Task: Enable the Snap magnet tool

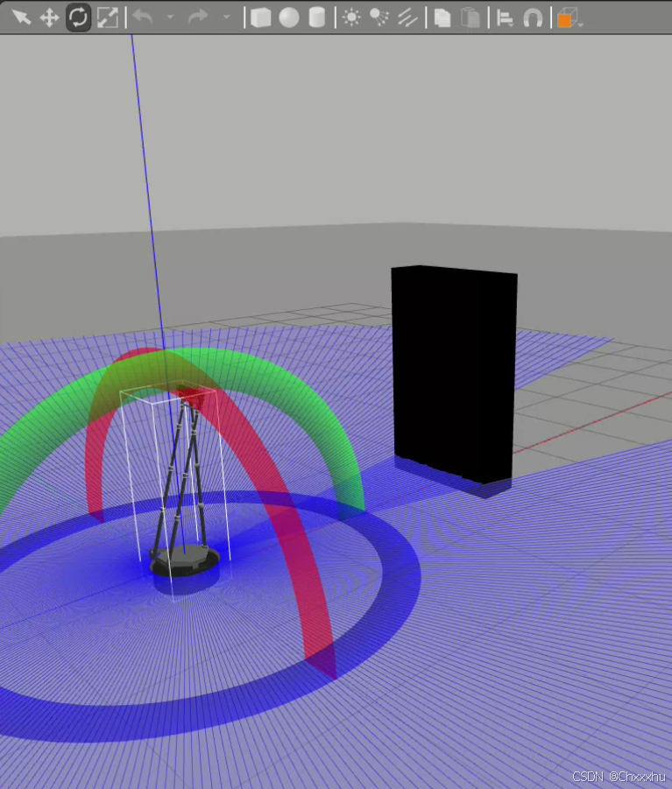Action: pos(533,18)
